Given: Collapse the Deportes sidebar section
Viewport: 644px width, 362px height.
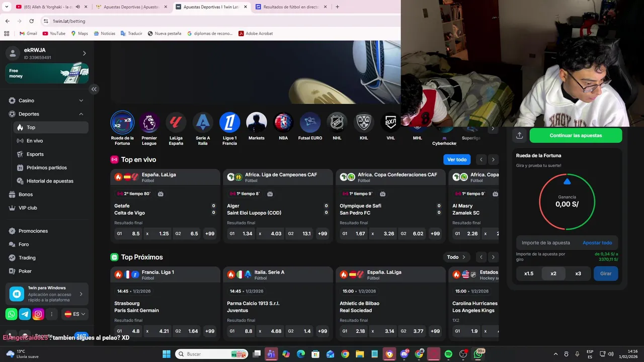Looking at the screenshot, I should [x=47, y=114].
